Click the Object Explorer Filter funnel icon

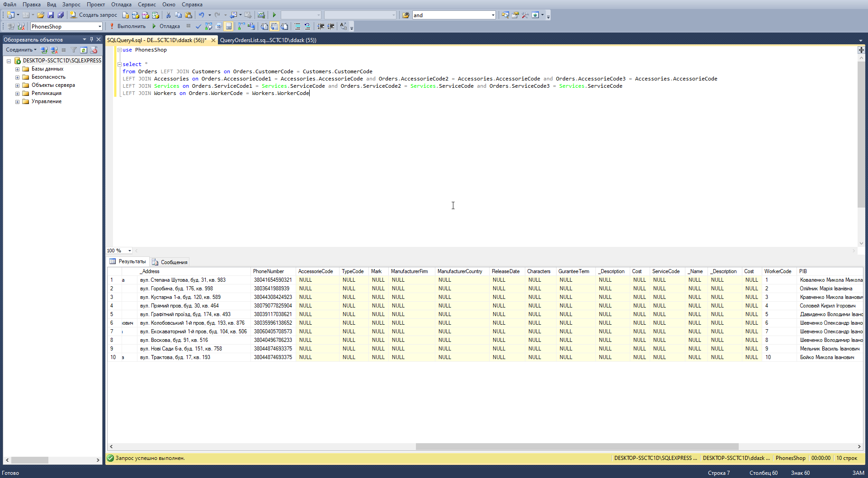[74, 50]
